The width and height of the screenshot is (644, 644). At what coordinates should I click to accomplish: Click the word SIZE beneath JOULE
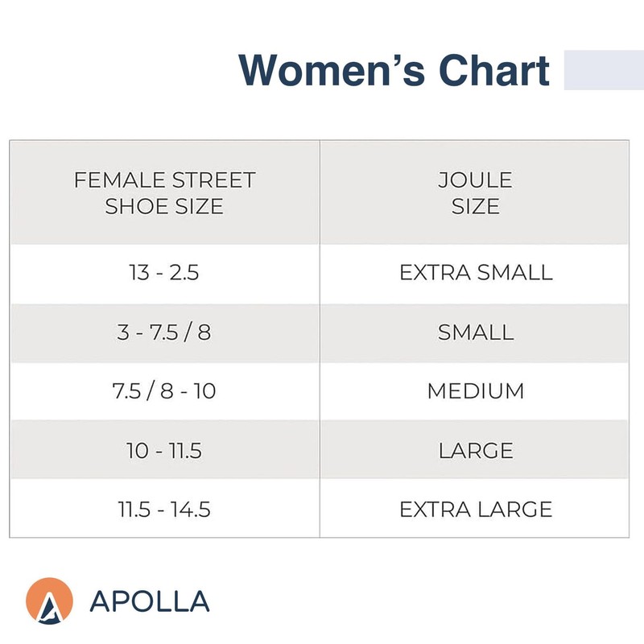[475, 206]
